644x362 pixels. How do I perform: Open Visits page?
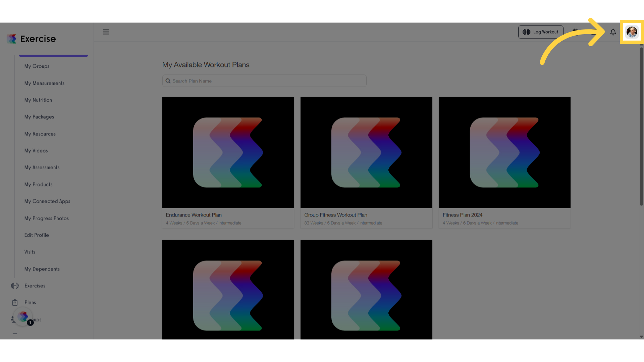click(30, 252)
